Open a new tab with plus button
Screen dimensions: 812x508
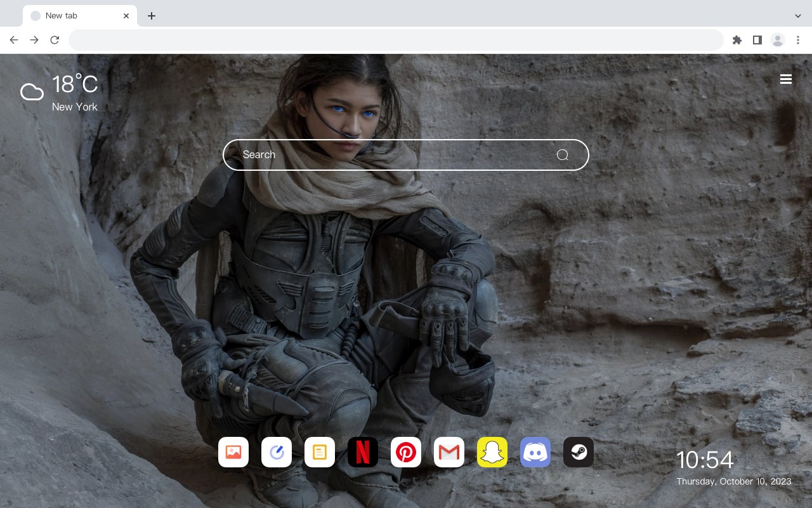coord(151,16)
